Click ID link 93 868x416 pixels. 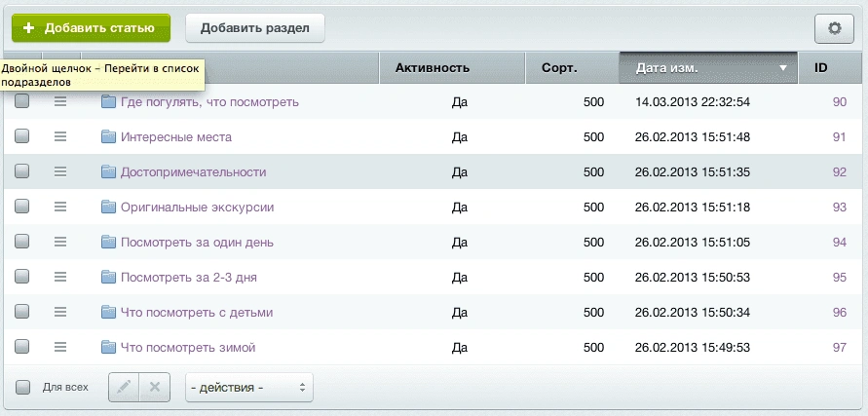[839, 208]
